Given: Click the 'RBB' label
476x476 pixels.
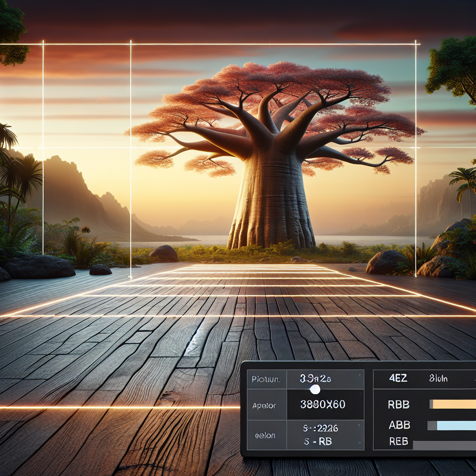Looking at the screenshot, I should point(398,404).
